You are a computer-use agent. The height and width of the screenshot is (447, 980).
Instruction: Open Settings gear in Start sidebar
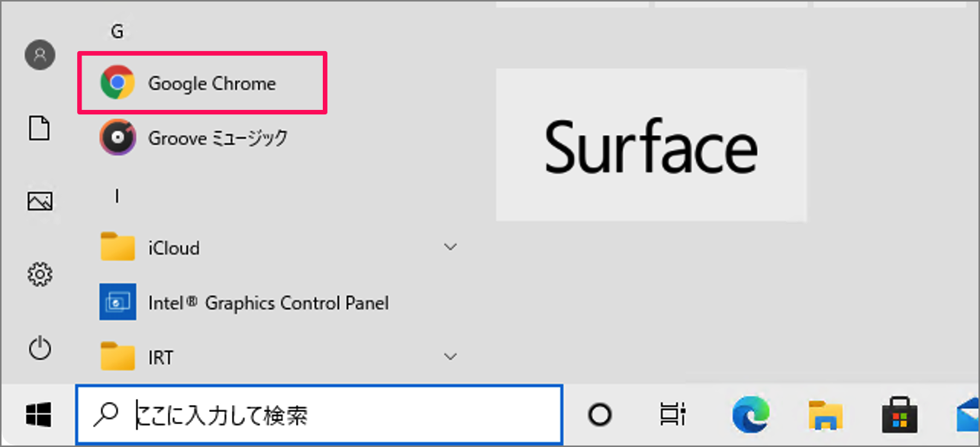40,273
